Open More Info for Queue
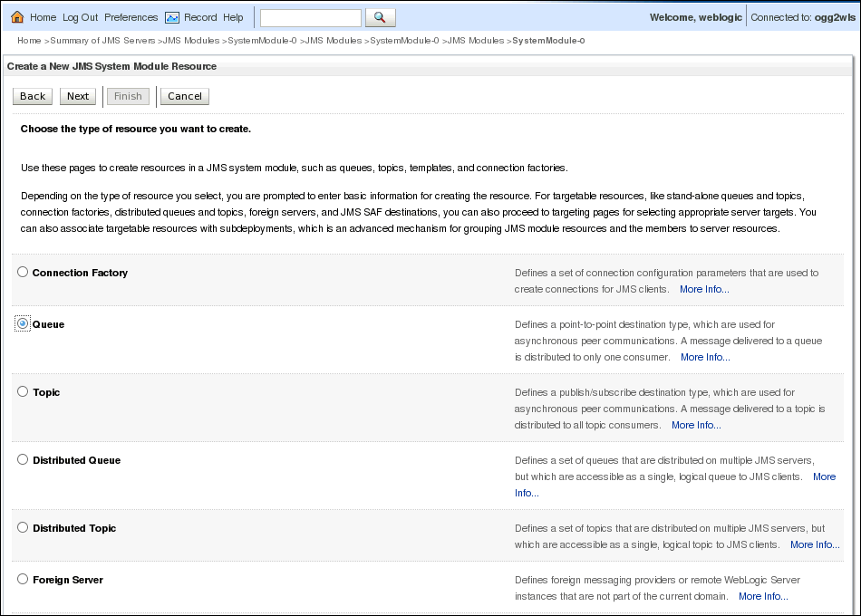 [706, 358]
